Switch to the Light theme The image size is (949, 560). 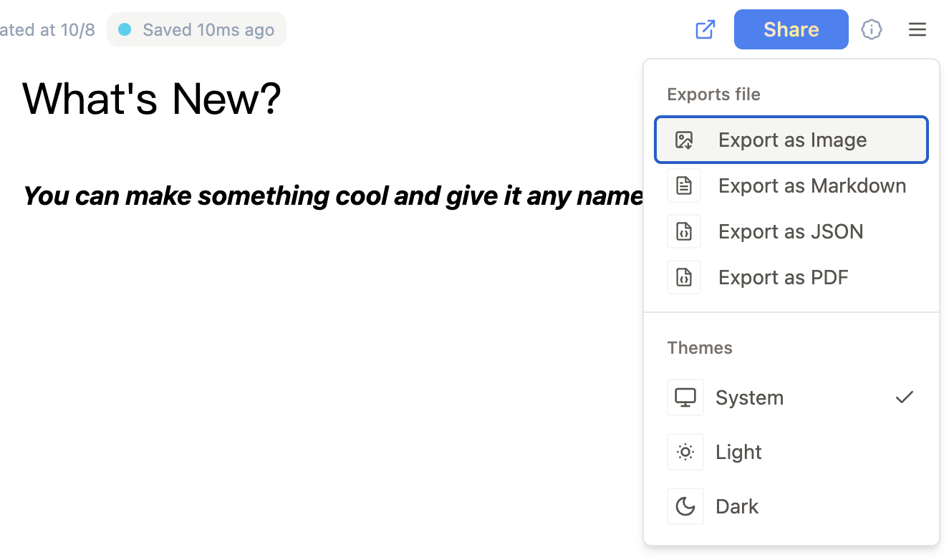tap(791, 452)
